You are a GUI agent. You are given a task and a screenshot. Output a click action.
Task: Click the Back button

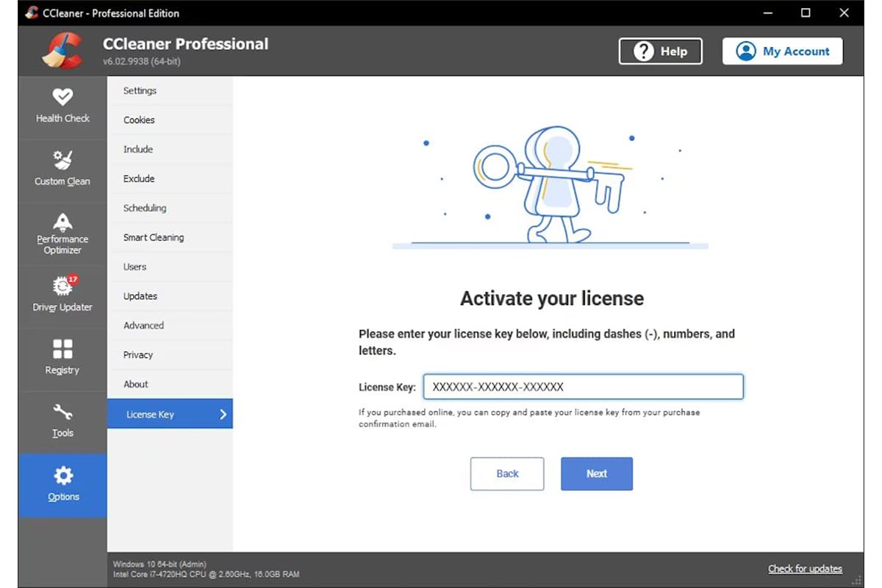coord(507,474)
